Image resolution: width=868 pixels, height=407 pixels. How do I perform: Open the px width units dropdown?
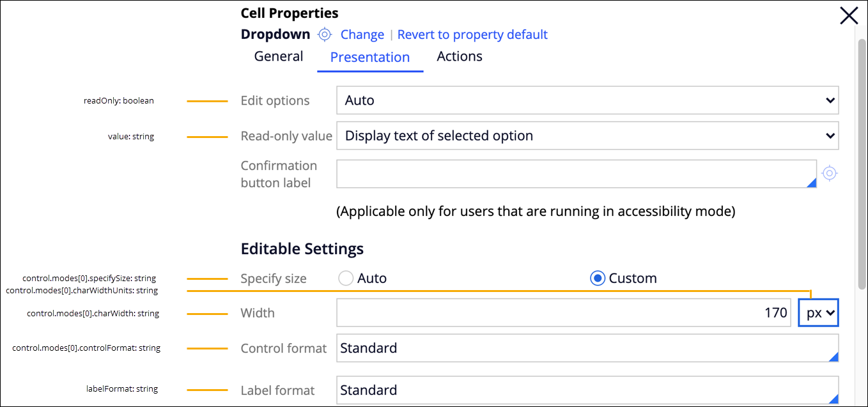[818, 313]
